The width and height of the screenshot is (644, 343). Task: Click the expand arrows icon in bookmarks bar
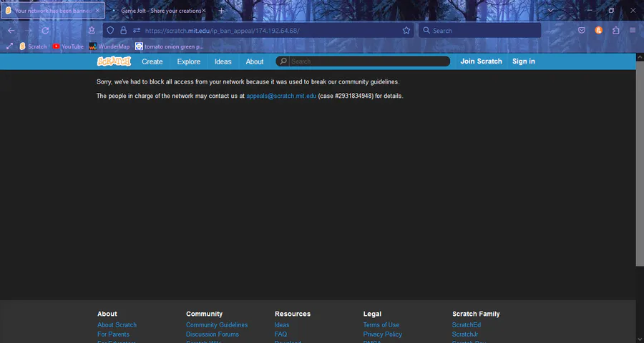point(9,46)
